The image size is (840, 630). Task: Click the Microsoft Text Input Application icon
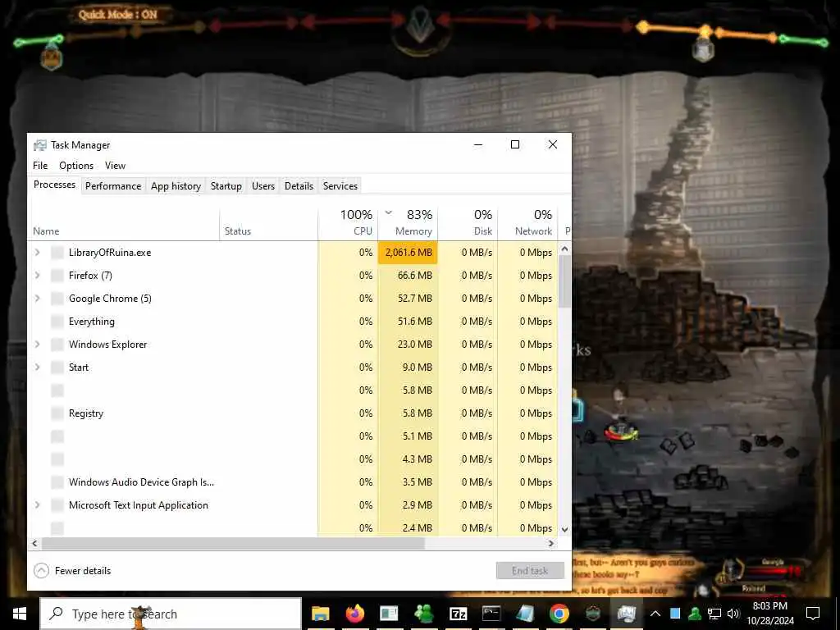[x=57, y=505]
